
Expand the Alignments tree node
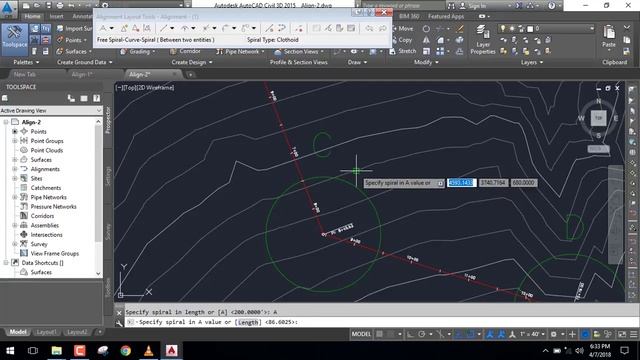click(x=15, y=169)
